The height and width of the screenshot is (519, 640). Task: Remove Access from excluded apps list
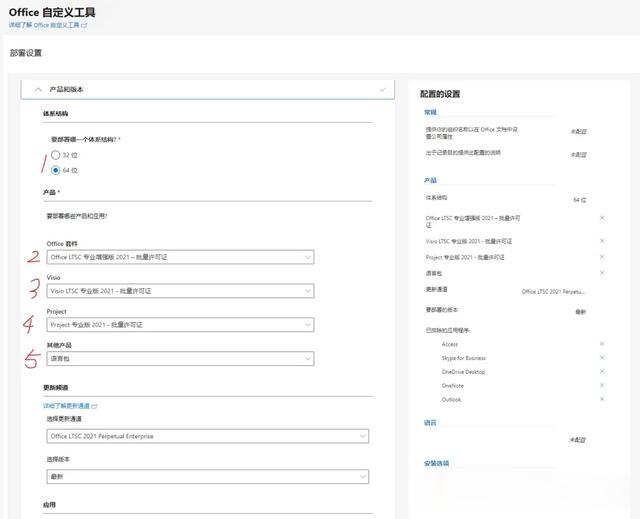(x=602, y=344)
